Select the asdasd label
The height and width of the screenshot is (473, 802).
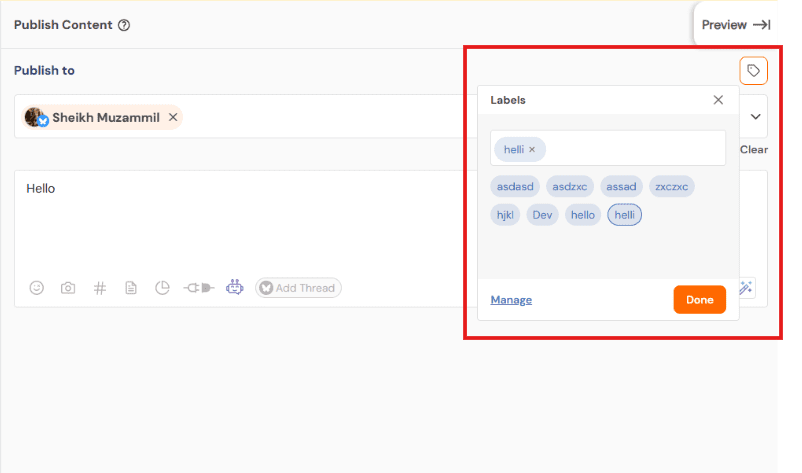515,187
